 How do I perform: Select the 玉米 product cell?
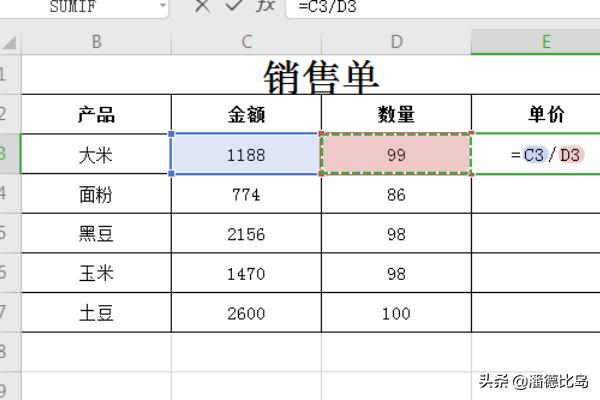point(96,273)
